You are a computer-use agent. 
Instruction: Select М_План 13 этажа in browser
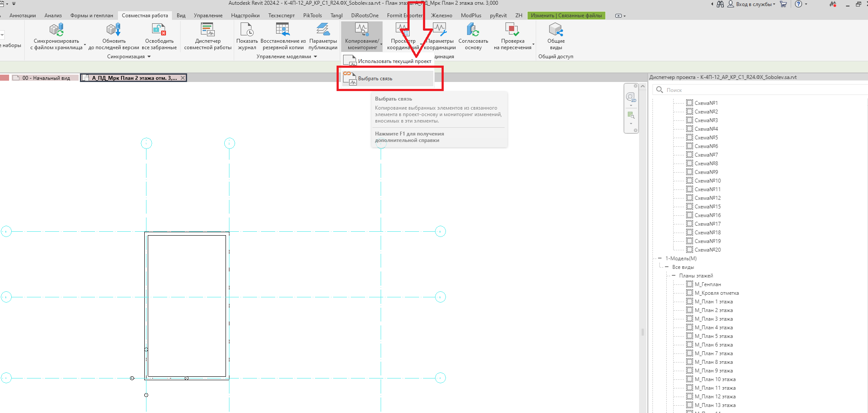(715, 405)
